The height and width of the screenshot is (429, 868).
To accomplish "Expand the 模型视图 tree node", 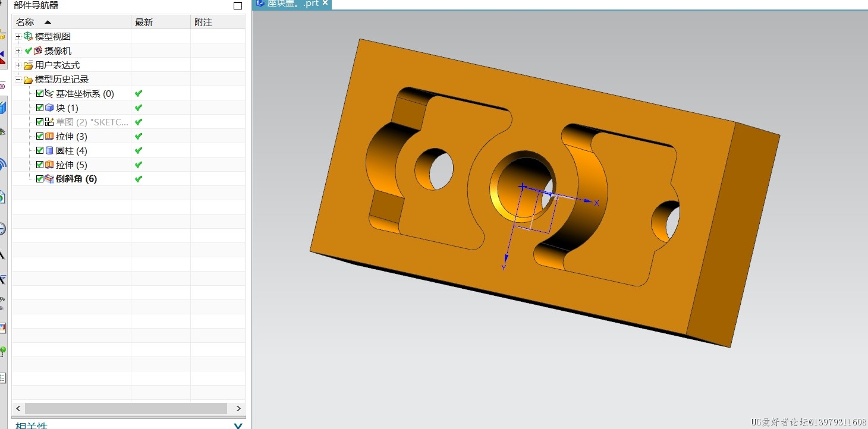I will pyautogui.click(x=18, y=36).
